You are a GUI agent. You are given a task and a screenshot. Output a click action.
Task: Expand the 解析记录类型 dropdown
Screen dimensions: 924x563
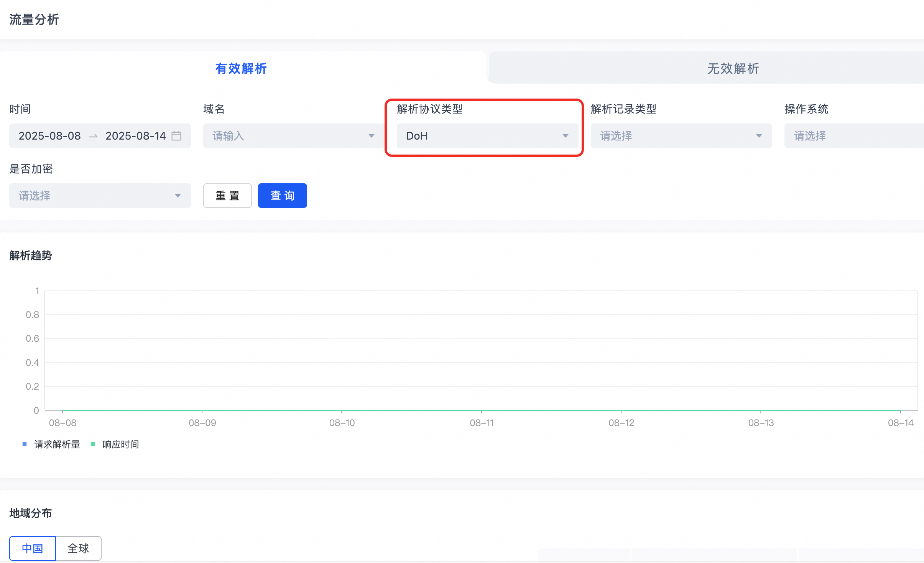(681, 136)
